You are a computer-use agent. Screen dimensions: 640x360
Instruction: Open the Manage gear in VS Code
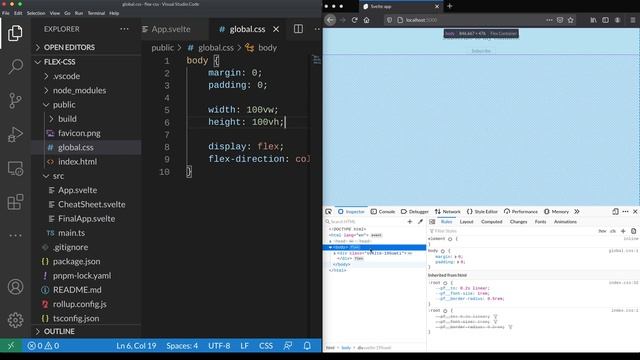point(15,320)
